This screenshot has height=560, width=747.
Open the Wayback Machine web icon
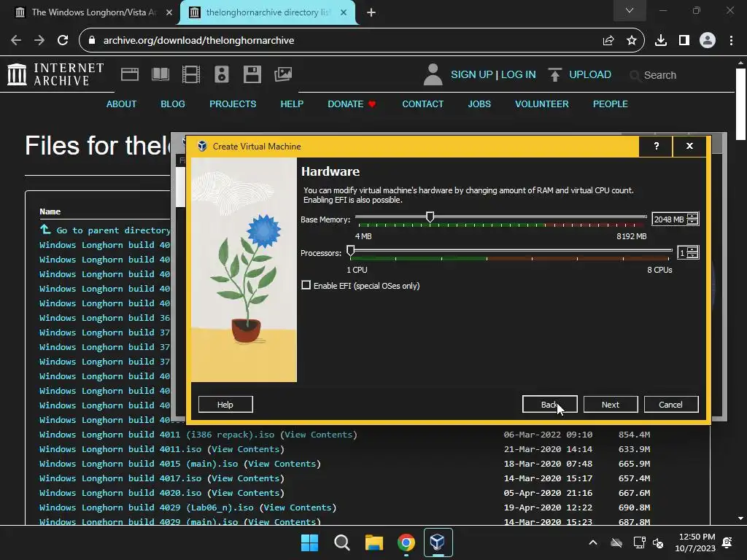[130, 74]
